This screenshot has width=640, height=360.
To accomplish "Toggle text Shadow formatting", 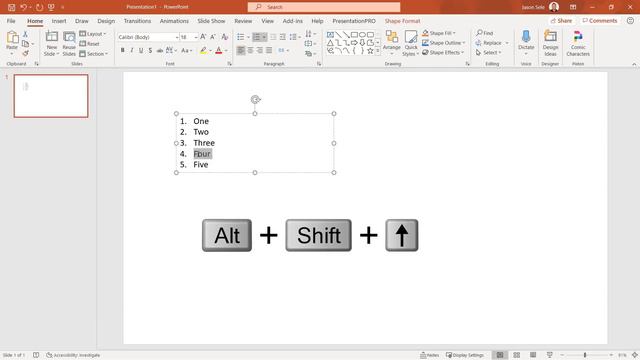I will pos(150,50).
